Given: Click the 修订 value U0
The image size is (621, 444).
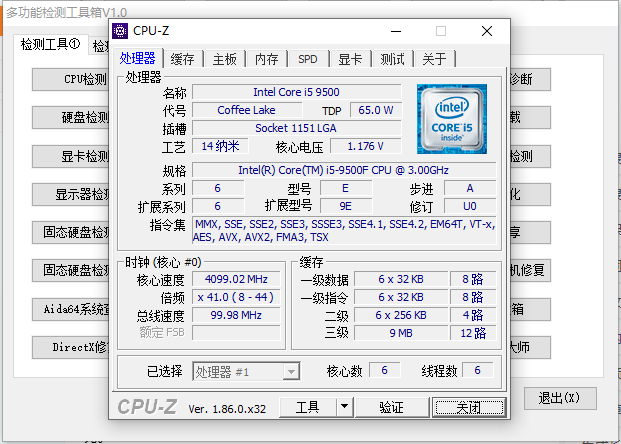Looking at the screenshot, I should pos(470,206).
